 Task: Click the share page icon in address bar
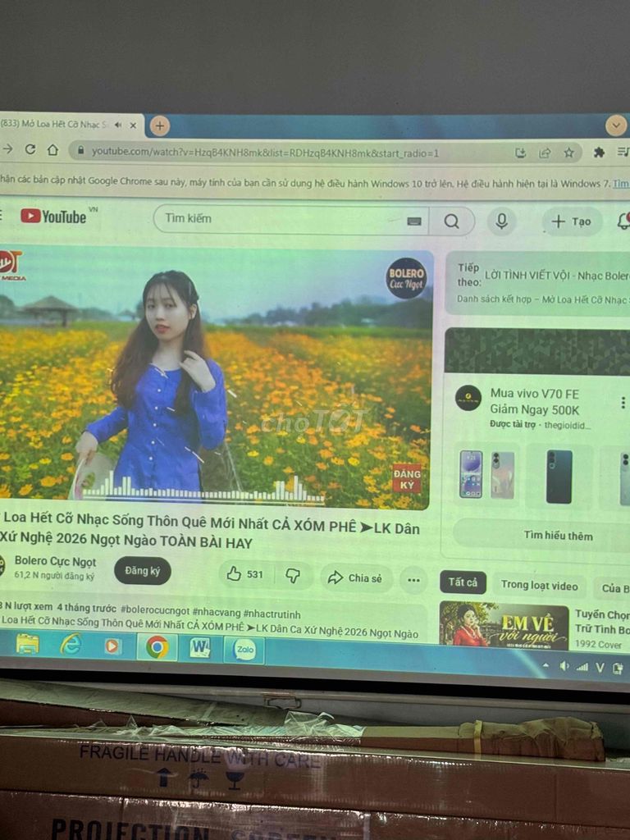(x=545, y=153)
